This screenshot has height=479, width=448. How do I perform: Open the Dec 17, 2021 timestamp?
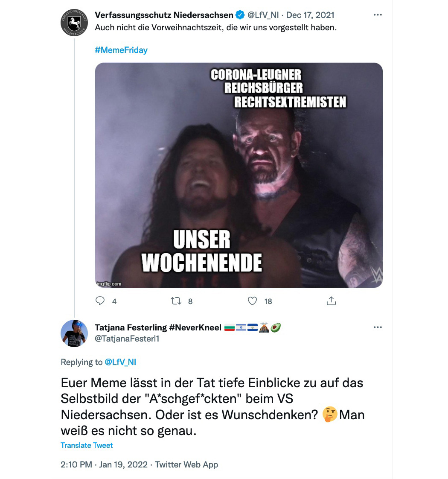pyautogui.click(x=310, y=15)
